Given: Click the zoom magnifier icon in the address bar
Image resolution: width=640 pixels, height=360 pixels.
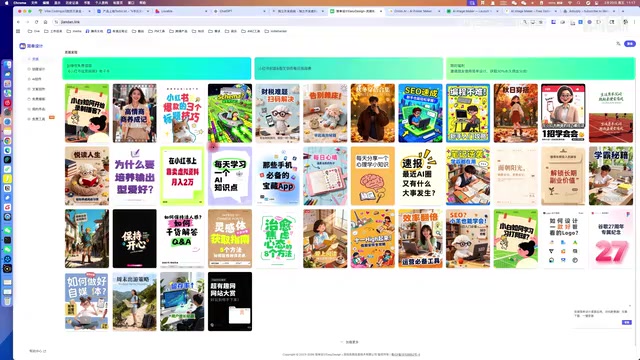Looking at the screenshot, I should 525,22.
